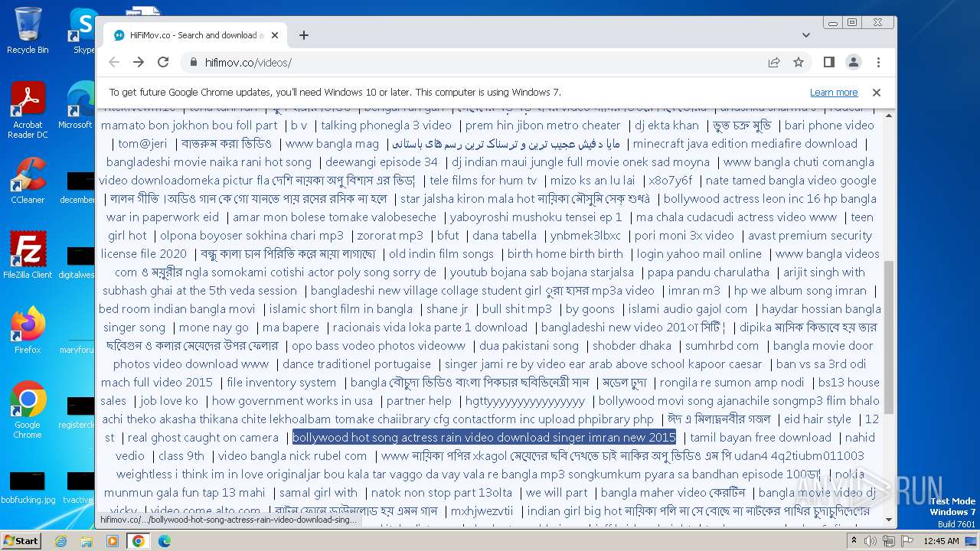
Task: Open the Acrobat Reader DC desktop icon
Action: coord(28,110)
